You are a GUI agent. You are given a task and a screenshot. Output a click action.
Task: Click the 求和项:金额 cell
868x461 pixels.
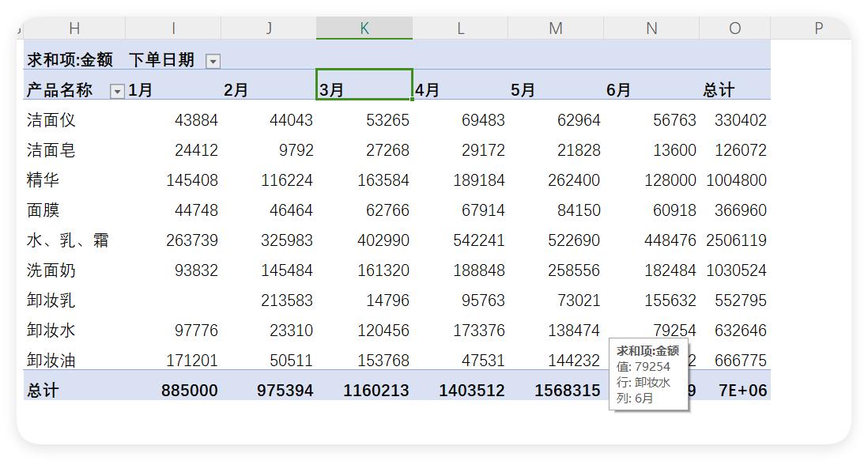click(x=70, y=59)
